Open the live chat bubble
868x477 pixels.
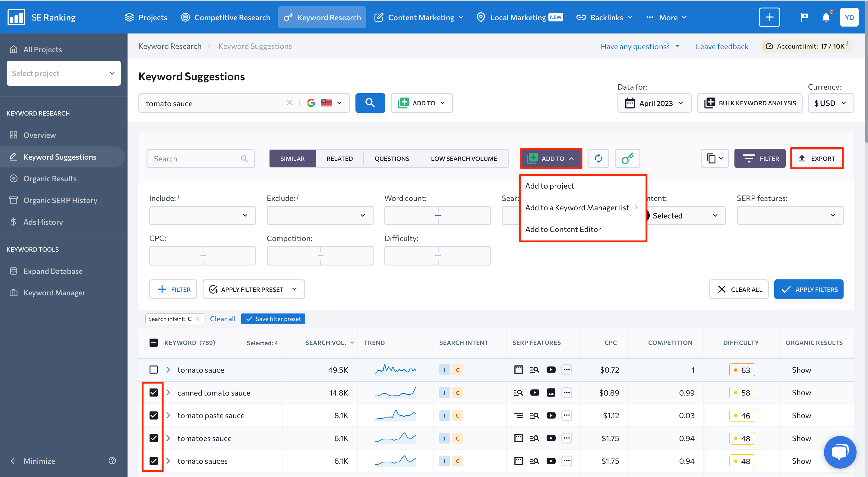coord(840,452)
